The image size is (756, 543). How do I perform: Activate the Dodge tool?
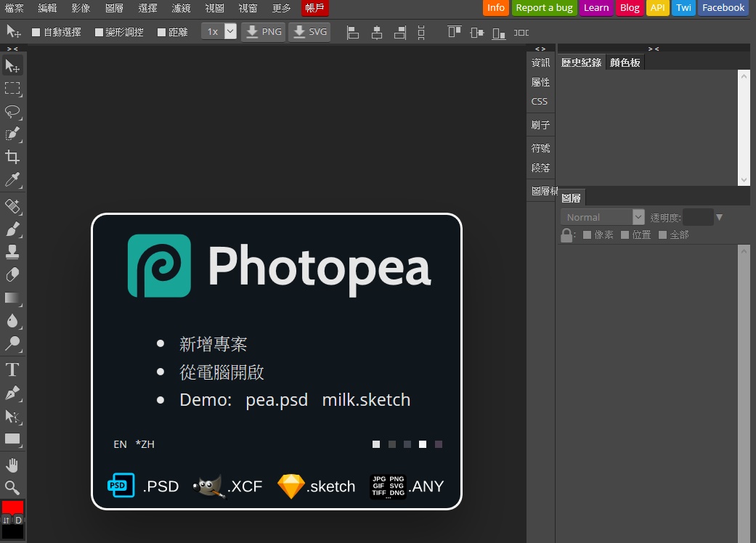coord(12,343)
